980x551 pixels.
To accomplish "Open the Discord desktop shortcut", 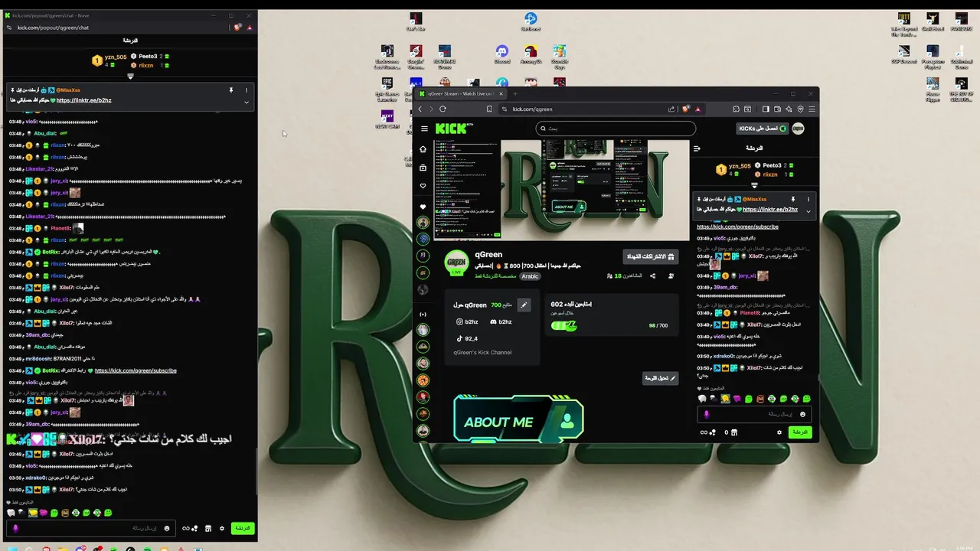I will pos(501,54).
